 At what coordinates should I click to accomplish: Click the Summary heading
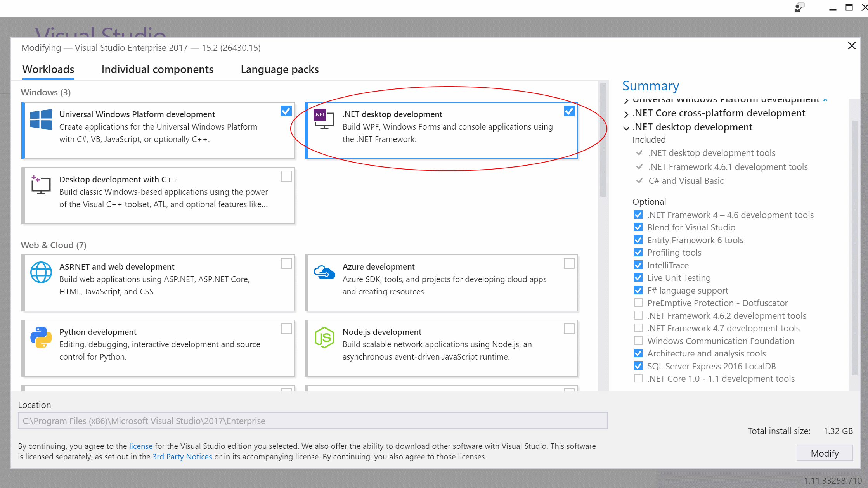(651, 86)
